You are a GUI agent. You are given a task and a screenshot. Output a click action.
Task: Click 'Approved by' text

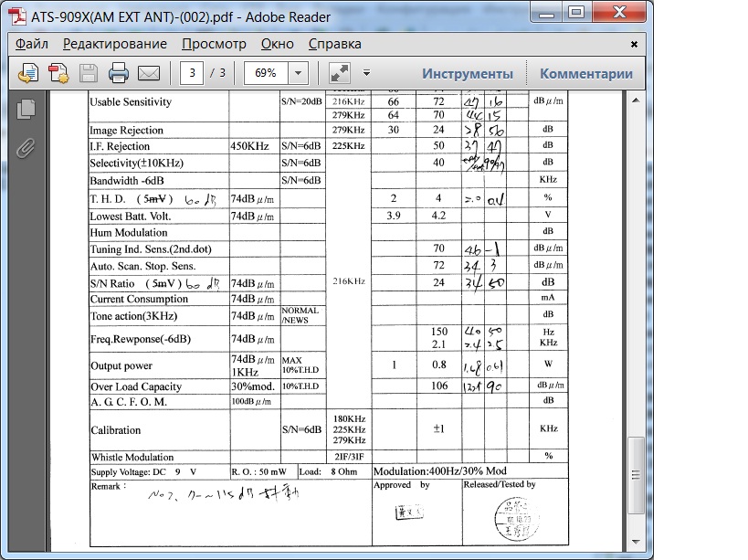click(402, 485)
